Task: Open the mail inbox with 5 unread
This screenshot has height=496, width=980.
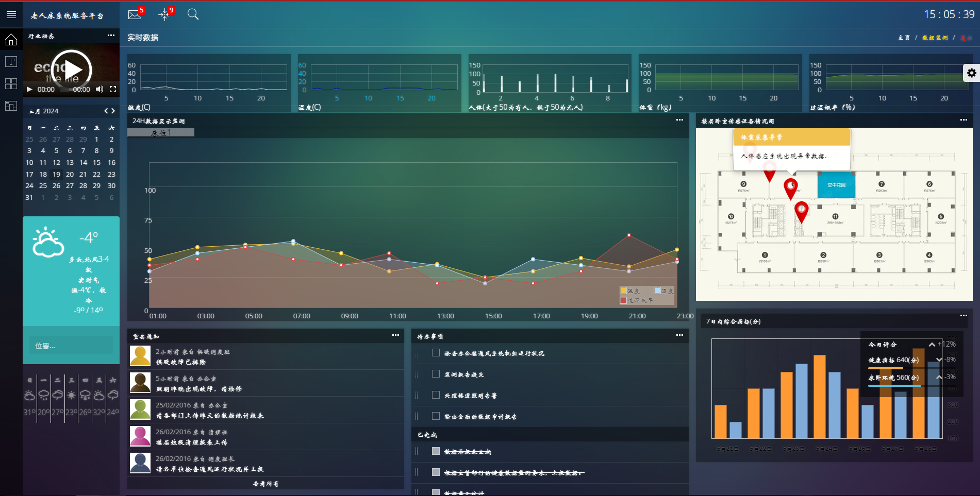Action: pos(135,14)
